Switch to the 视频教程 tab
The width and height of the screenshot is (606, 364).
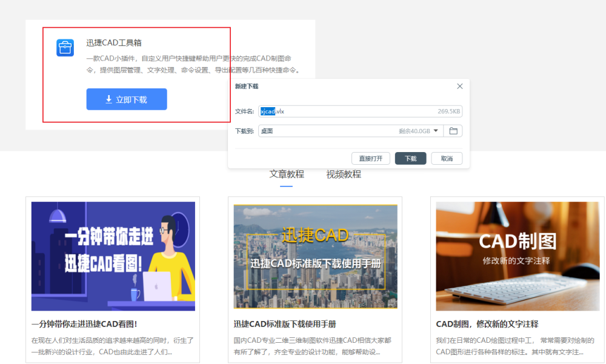coord(344,174)
